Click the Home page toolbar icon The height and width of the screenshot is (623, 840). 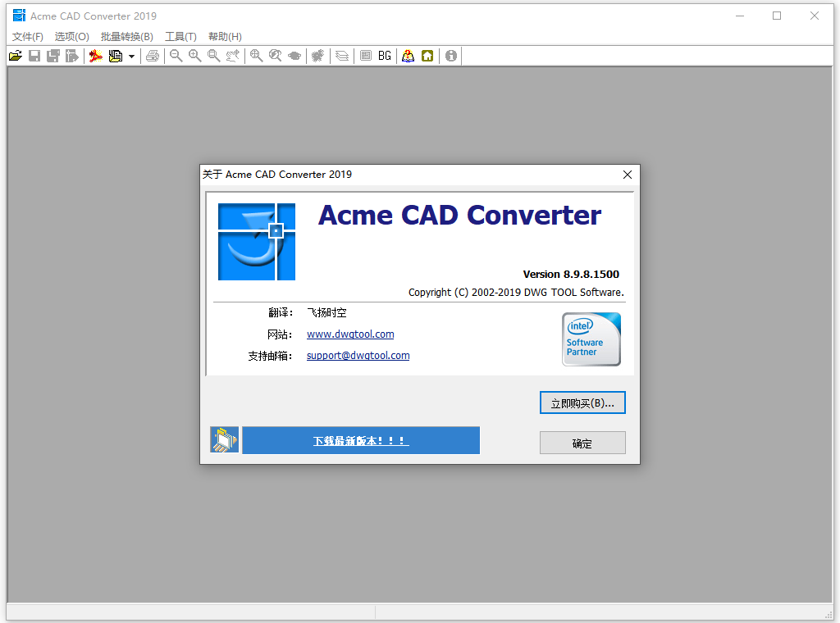tap(427, 55)
